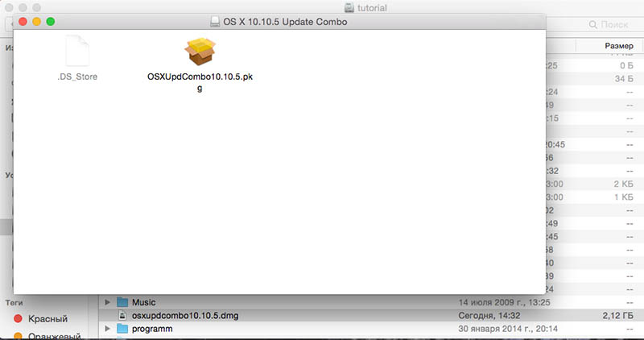
Task: Sort by the Размер column header
Action: click(618, 46)
